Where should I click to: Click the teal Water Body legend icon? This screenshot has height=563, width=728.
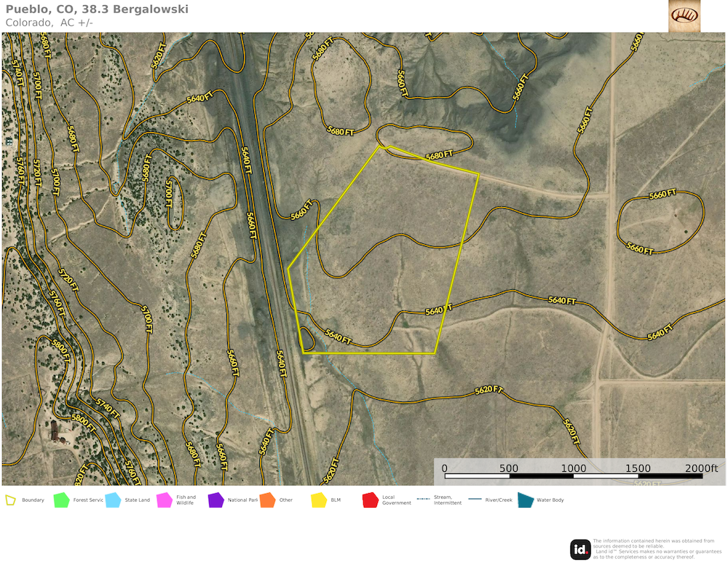pyautogui.click(x=525, y=500)
